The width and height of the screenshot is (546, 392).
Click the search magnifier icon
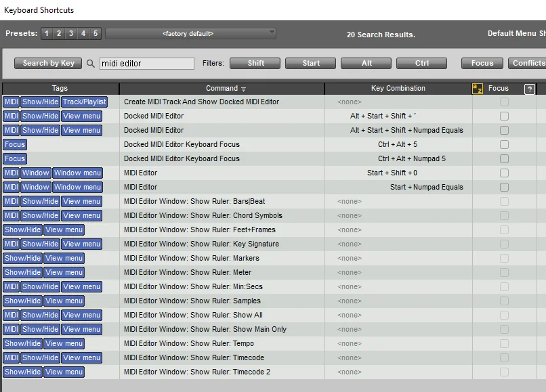coord(91,64)
